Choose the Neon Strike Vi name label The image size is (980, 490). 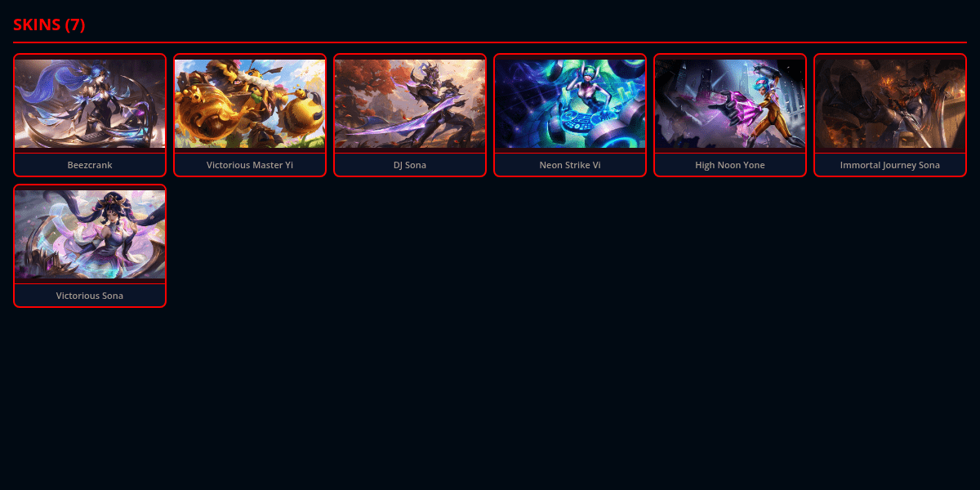click(x=570, y=165)
